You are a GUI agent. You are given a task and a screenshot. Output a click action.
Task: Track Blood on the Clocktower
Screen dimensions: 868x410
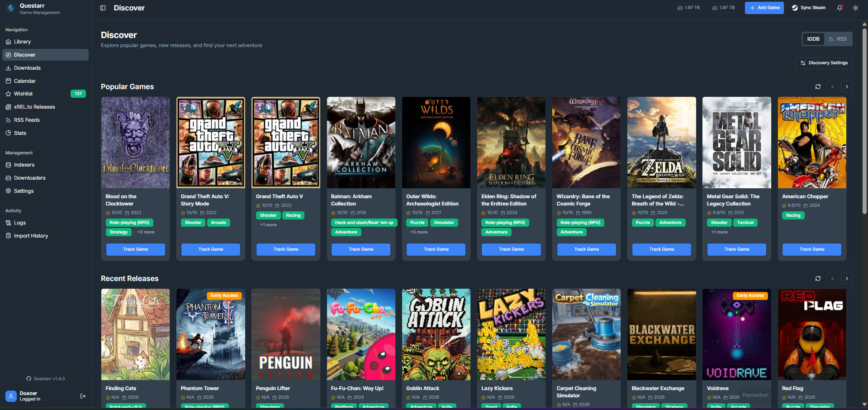point(136,249)
